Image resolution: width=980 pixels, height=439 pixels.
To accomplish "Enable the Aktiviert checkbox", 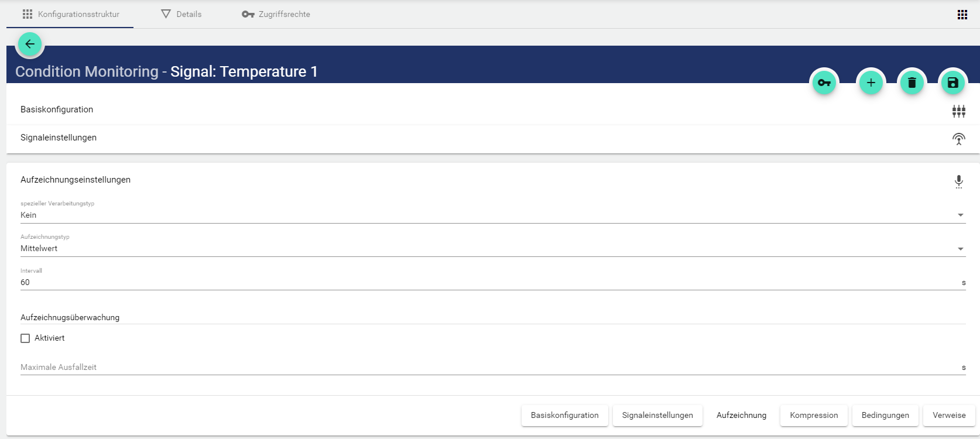I will click(x=25, y=338).
